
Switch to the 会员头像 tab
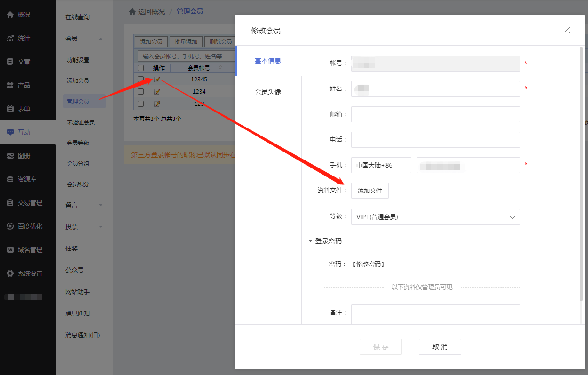point(268,92)
